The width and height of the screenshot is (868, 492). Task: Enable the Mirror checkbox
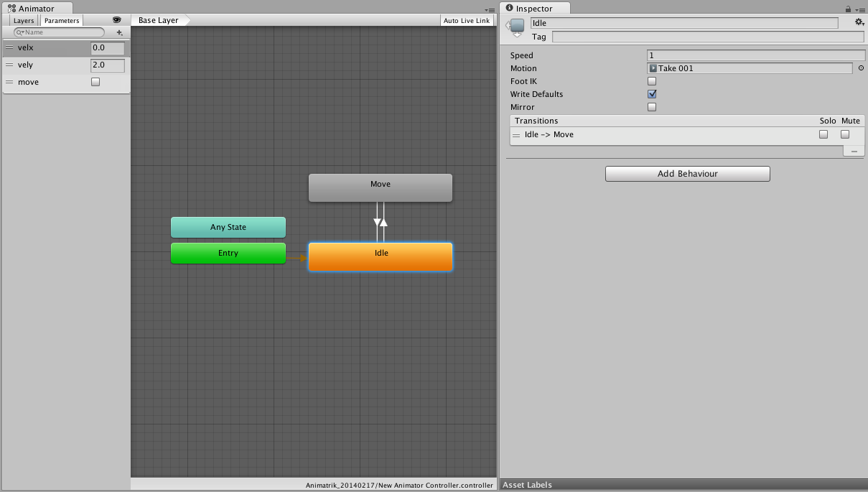tap(652, 106)
